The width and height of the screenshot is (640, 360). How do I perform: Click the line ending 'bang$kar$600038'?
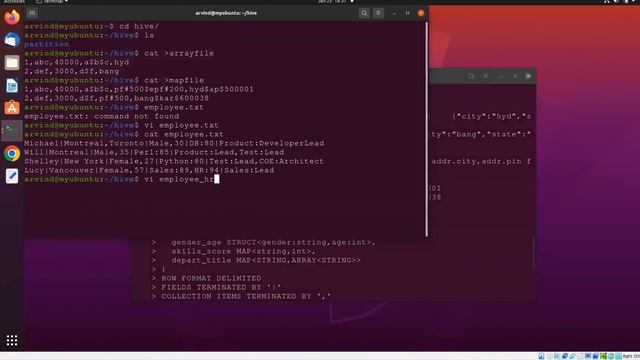[116, 98]
